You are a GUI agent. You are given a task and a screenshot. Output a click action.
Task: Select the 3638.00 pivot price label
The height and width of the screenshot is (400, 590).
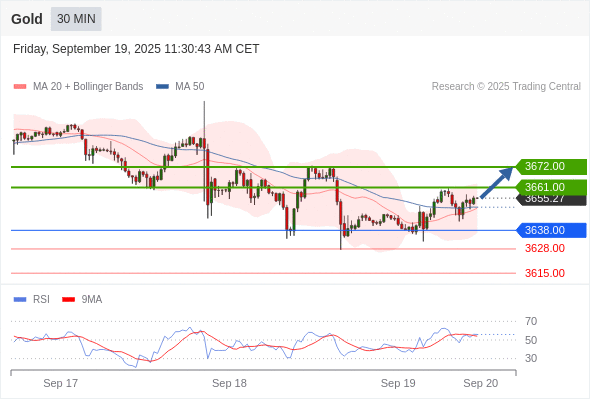[551, 230]
